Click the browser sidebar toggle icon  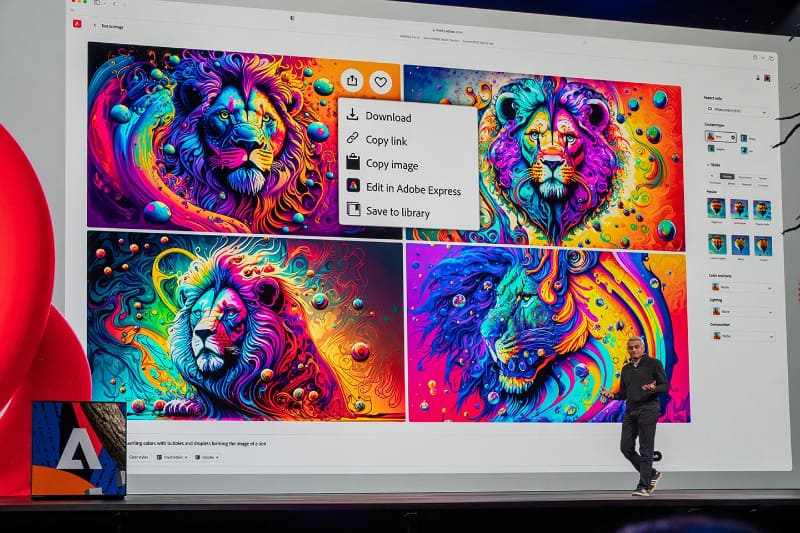click(x=97, y=3)
